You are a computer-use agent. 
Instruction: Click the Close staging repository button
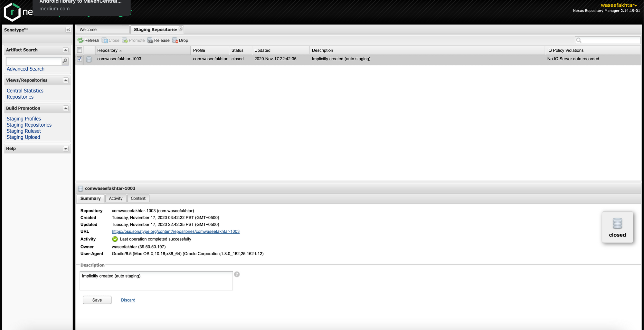pyautogui.click(x=110, y=40)
